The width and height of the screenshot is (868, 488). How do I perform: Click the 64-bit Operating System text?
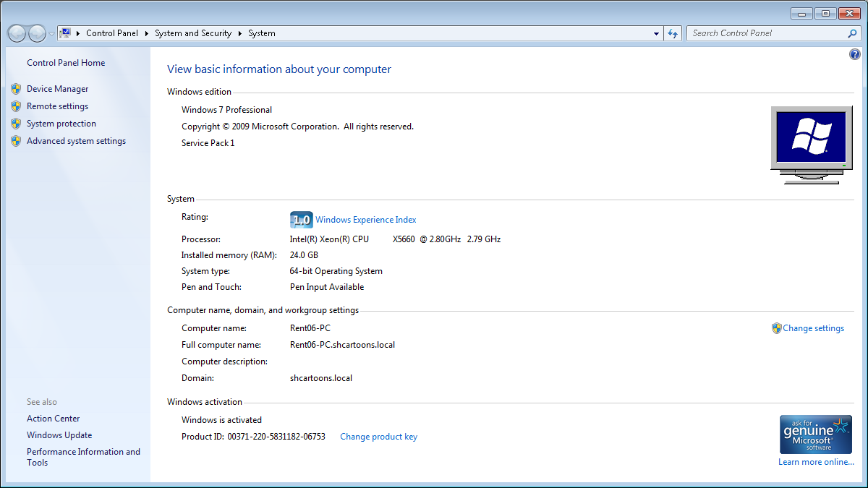pos(336,271)
